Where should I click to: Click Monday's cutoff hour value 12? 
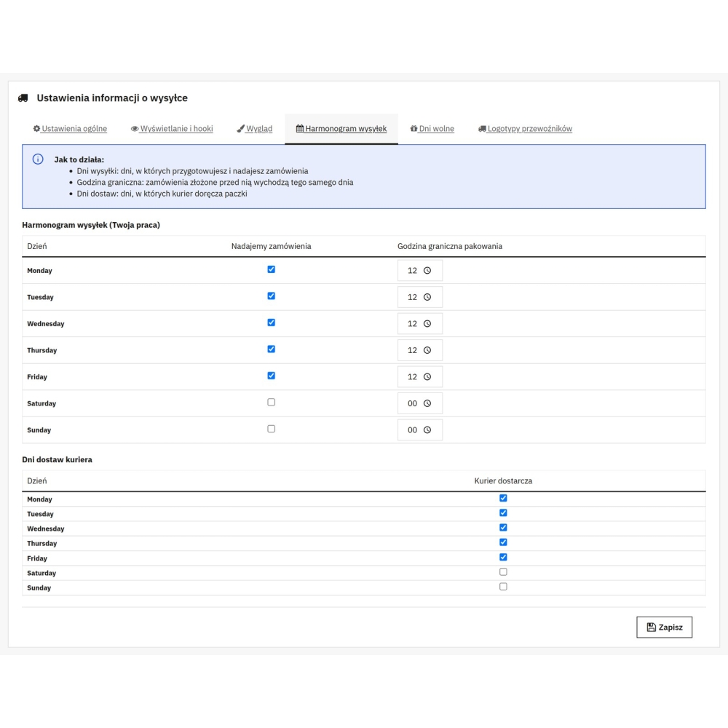coord(412,271)
